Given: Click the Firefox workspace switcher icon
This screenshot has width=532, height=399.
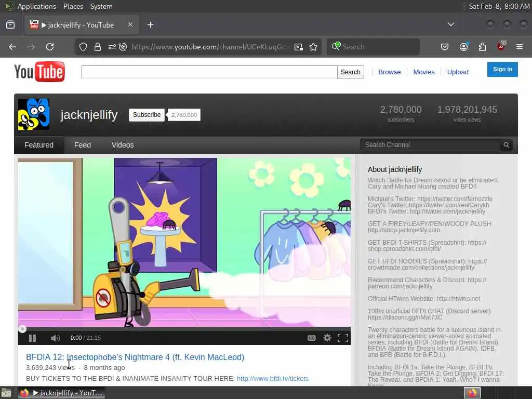Looking at the screenshot, I should coord(472,393).
